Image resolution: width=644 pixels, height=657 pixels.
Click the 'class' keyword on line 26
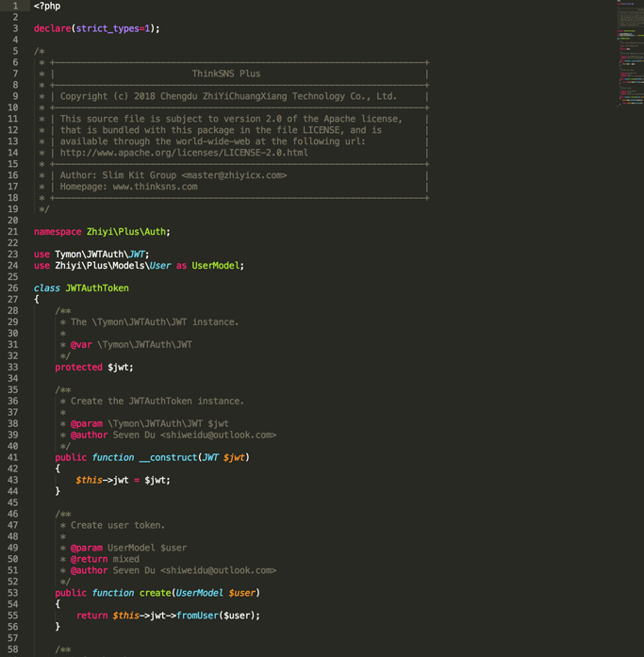(46, 288)
